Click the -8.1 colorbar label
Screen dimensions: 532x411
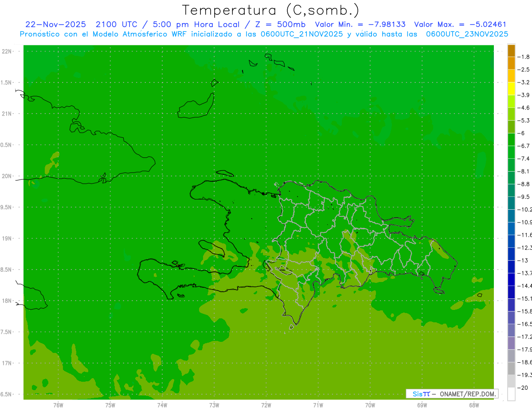coord(524,171)
